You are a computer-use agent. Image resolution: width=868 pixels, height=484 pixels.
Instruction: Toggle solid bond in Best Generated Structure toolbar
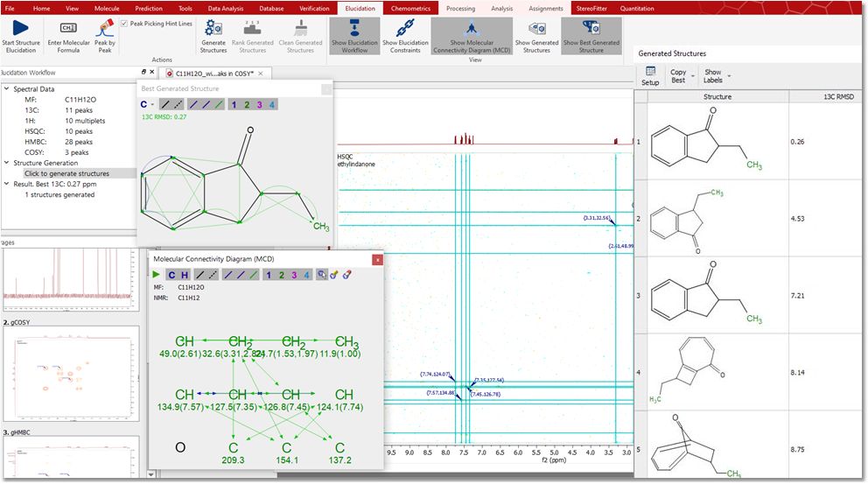click(x=165, y=104)
